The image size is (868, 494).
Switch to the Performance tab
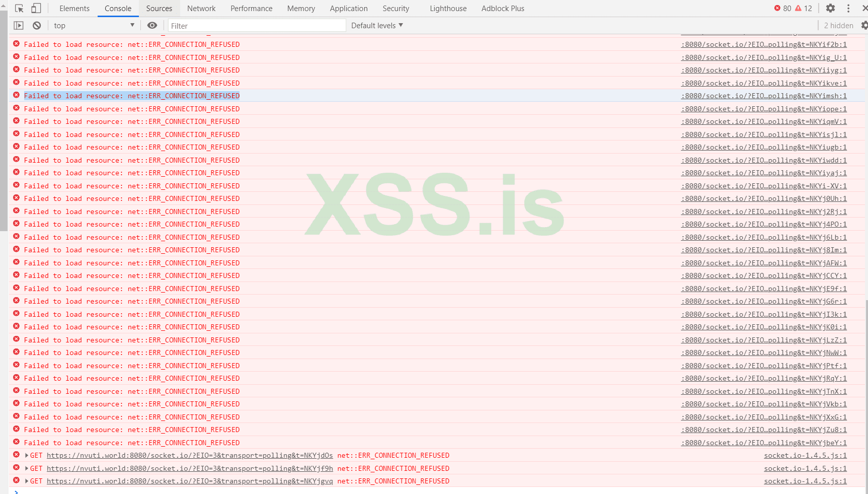252,9
